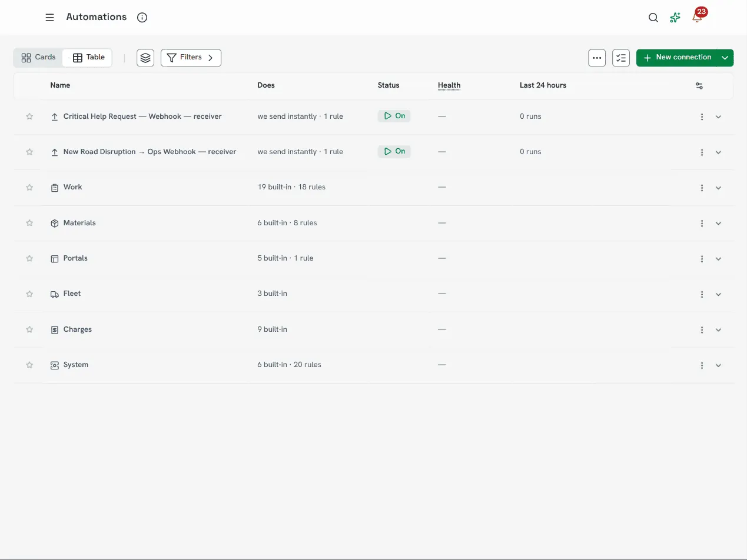Show info about Automations
The height and width of the screenshot is (560, 747).
click(142, 18)
